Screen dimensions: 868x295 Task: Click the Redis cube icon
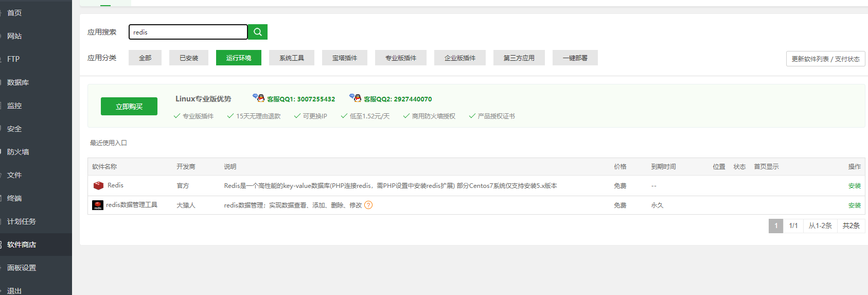click(x=98, y=186)
